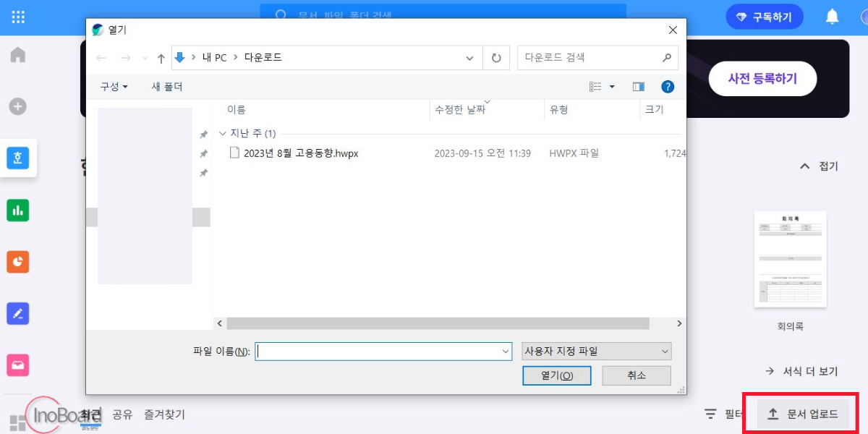This screenshot has height=434, width=868.
Task: Go to the Home sidebar icon
Action: (18, 55)
